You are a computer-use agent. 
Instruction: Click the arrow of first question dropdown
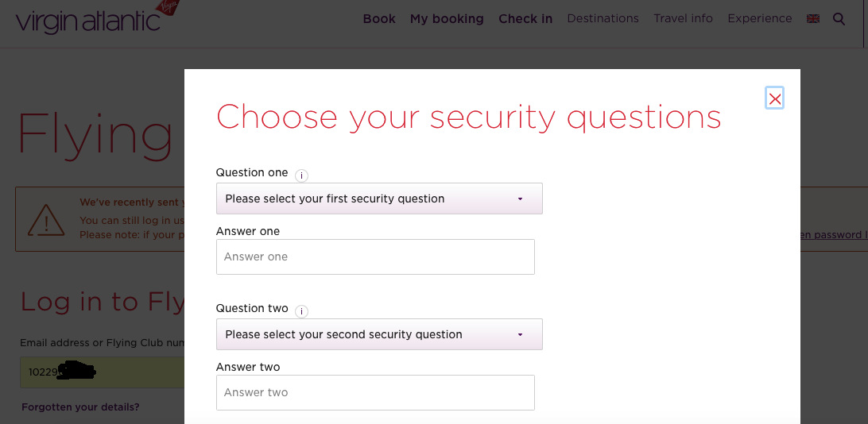(520, 199)
